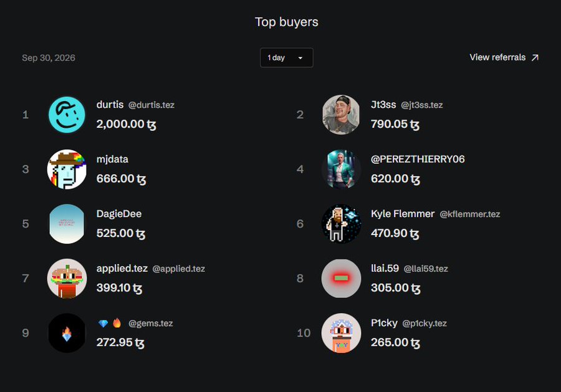Open @PEREZTHIERRY06's avatar picture
Image resolution: width=561 pixels, height=392 pixels.
(342, 169)
